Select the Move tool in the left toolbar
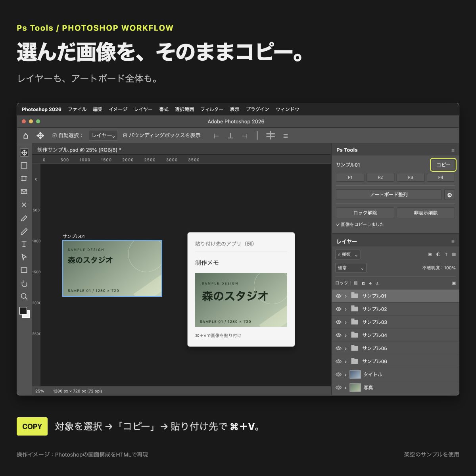 [x=24, y=153]
